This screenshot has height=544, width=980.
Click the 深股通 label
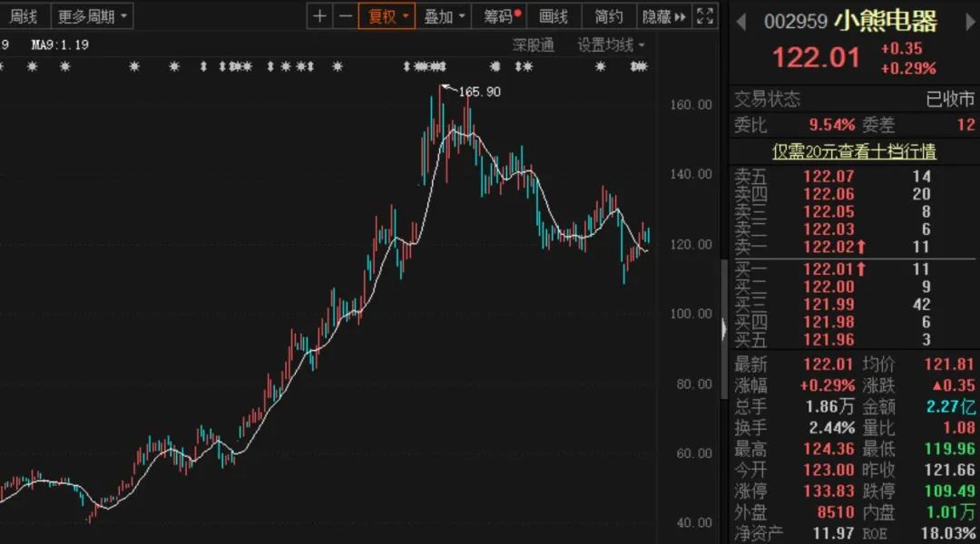533,44
